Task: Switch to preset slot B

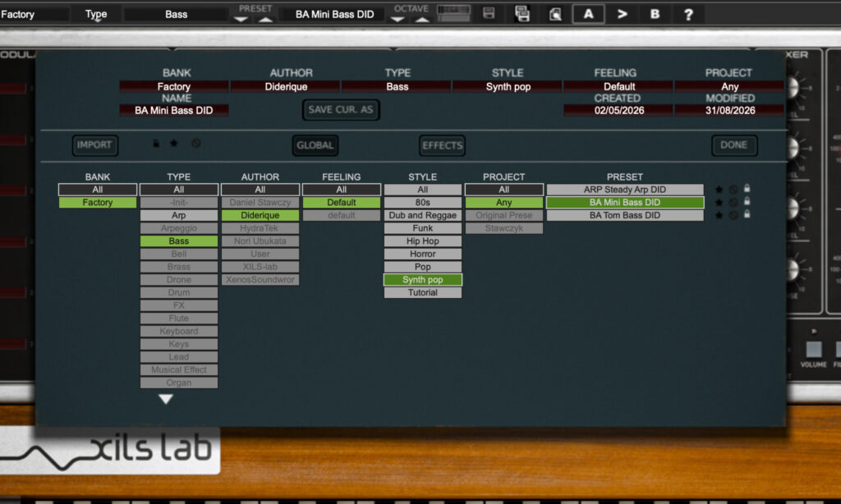Action: pyautogui.click(x=655, y=14)
